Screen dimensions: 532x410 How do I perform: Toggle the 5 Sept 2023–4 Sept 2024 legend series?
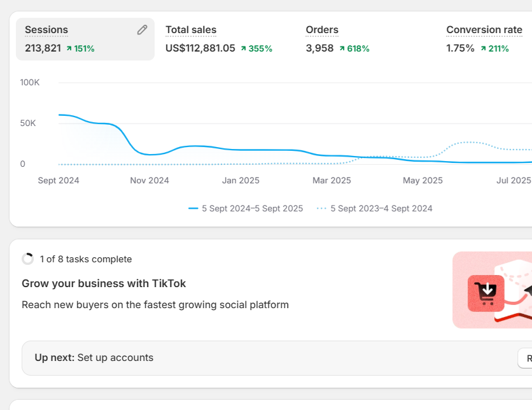tap(374, 208)
